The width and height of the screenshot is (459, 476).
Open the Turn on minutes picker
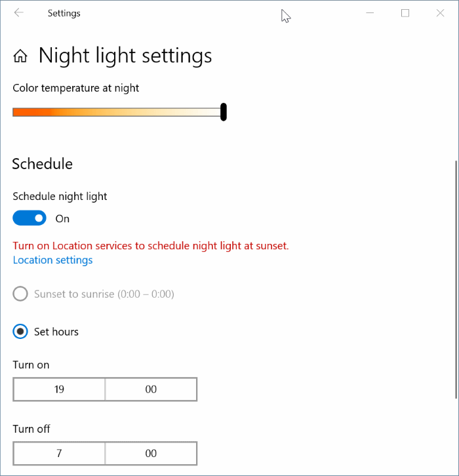pos(151,389)
